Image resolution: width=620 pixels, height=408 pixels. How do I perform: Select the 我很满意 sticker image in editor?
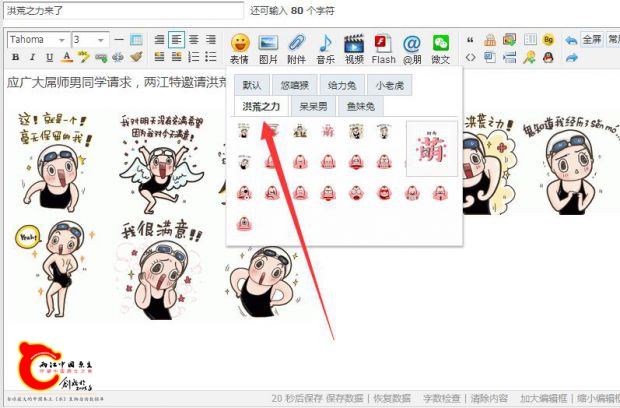click(161, 269)
